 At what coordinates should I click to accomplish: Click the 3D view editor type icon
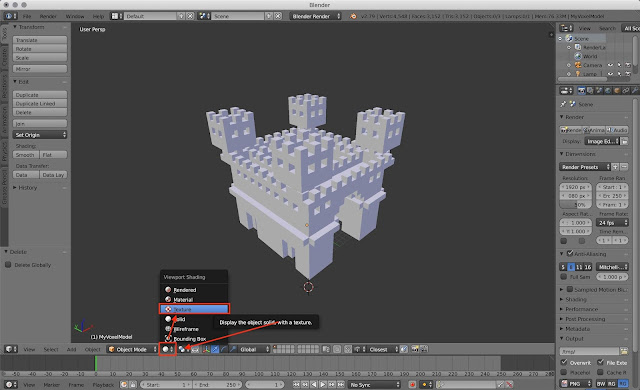pos(10,349)
